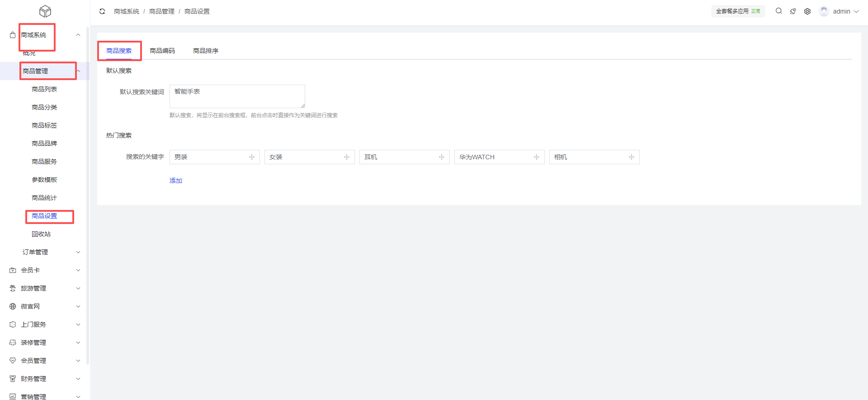Click the 耳机 keyword input field
The height and width of the screenshot is (400, 868).
click(405, 157)
